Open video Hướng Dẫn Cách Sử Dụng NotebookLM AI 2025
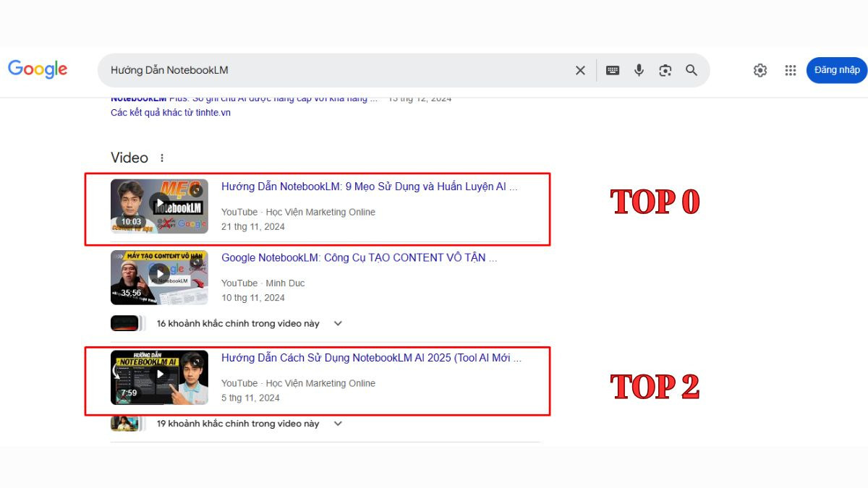The image size is (868, 488). tap(371, 358)
